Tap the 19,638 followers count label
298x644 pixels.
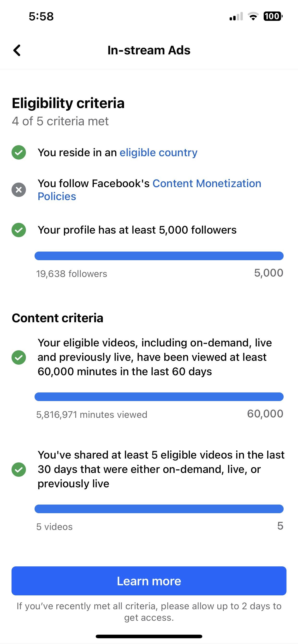click(72, 274)
